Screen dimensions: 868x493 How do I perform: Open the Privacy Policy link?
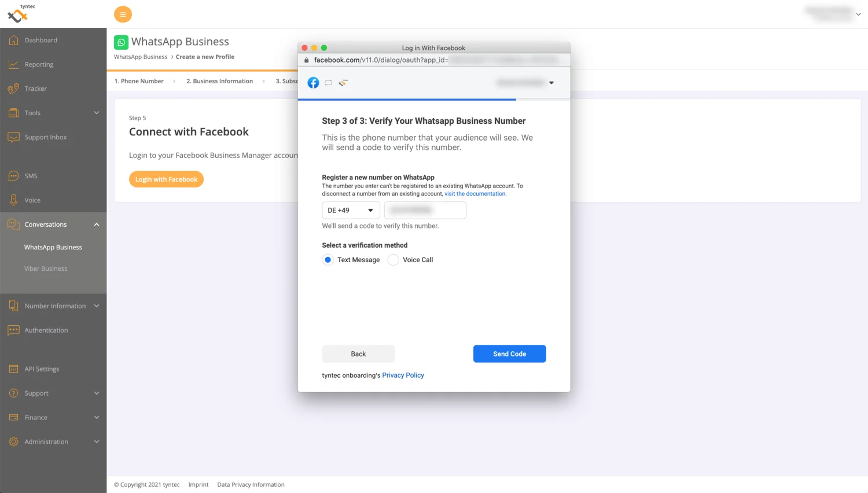coord(403,375)
